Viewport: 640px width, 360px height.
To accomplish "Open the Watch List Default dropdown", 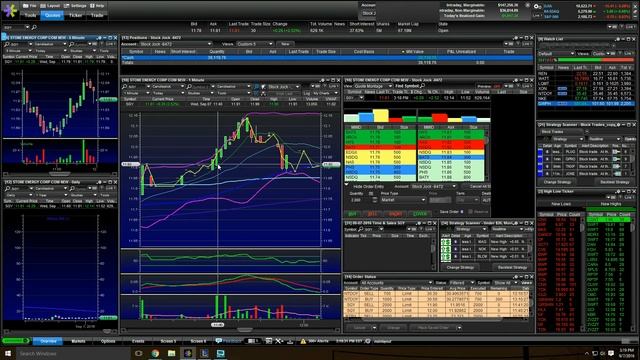I will (x=556, y=54).
